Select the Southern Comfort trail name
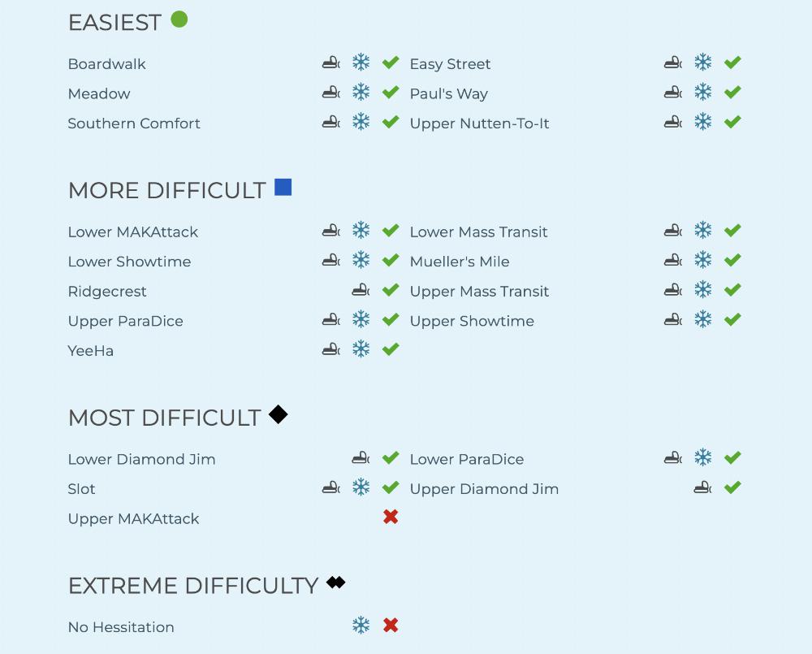Viewport: 812px width, 654px height. [134, 123]
